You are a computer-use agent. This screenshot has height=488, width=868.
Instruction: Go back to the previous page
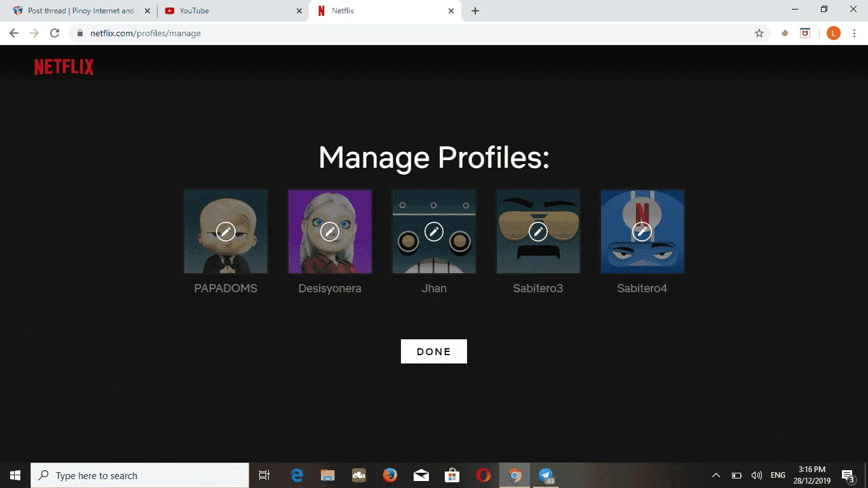(x=14, y=33)
